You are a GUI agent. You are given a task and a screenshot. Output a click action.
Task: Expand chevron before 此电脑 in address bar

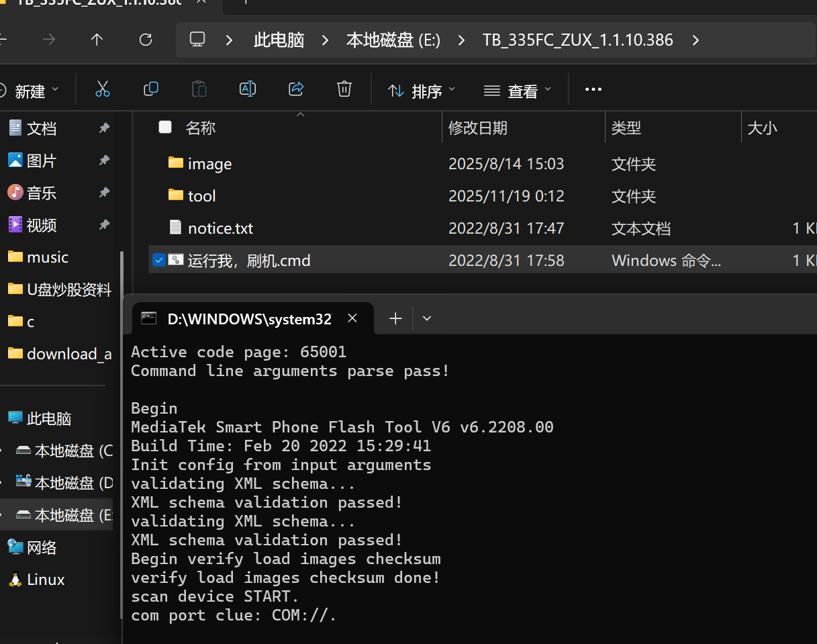click(229, 40)
